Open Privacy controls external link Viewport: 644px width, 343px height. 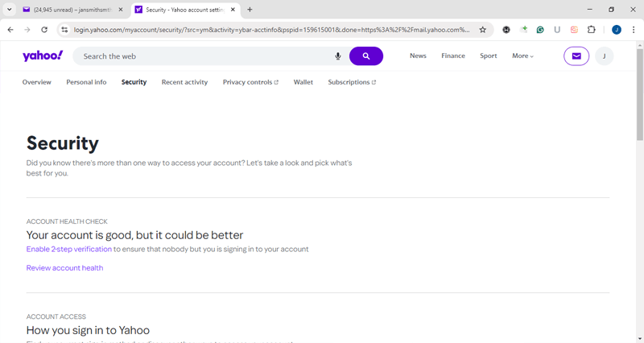point(250,82)
